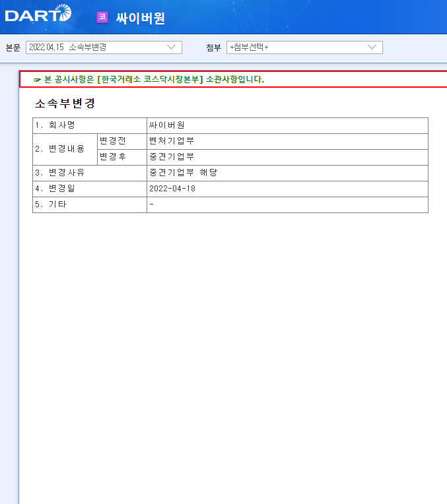This screenshot has height=504, width=447.
Task: Select the 2022-04-18 date cell
Action: [287, 189]
